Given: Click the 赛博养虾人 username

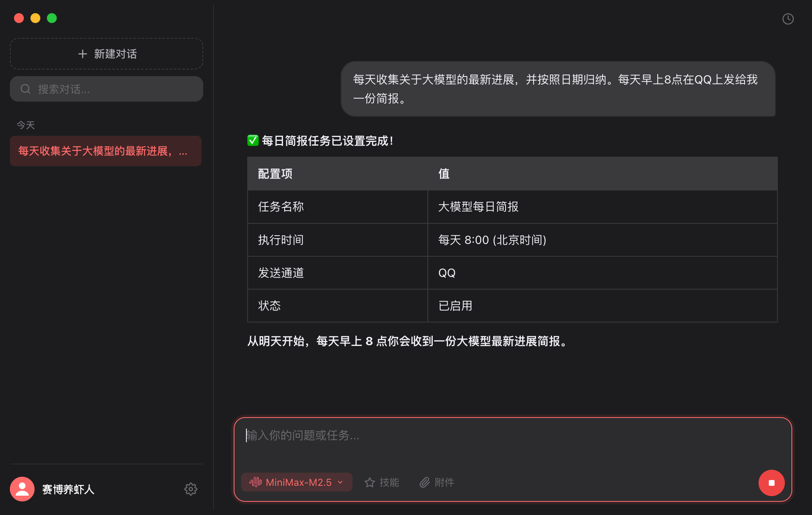Looking at the screenshot, I should 68,489.
